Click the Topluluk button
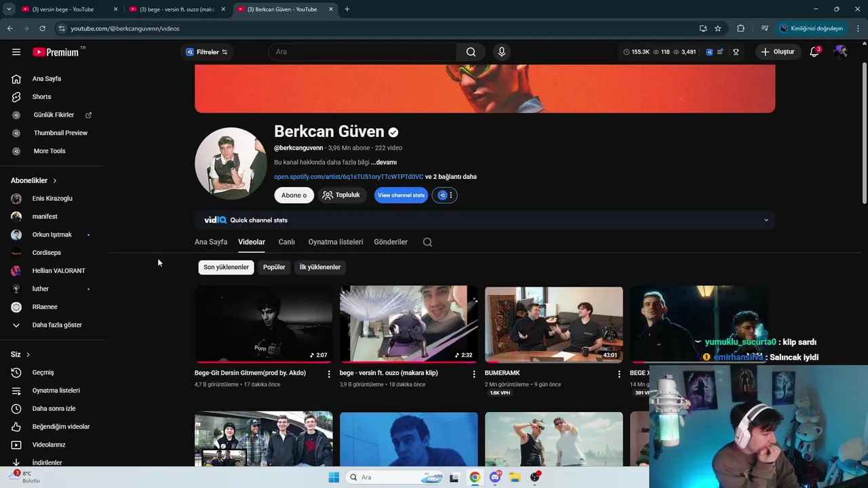The image size is (868, 488). click(341, 195)
